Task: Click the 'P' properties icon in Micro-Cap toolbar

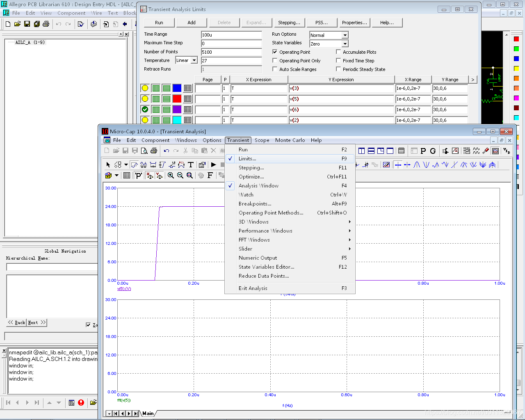Action: pos(139,176)
